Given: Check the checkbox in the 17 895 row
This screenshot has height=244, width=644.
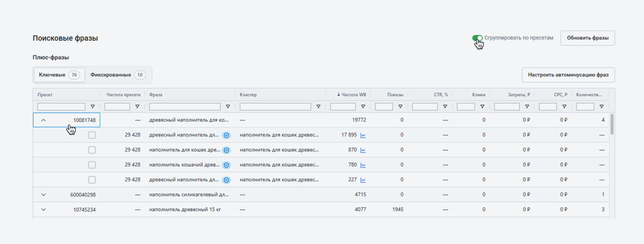Looking at the screenshot, I should pos(92,135).
